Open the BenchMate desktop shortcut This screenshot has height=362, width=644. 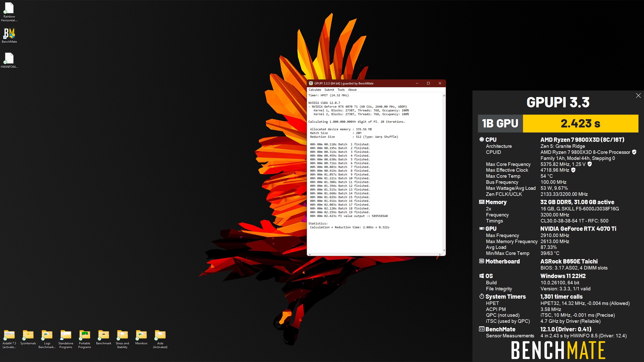pyautogui.click(x=9, y=36)
